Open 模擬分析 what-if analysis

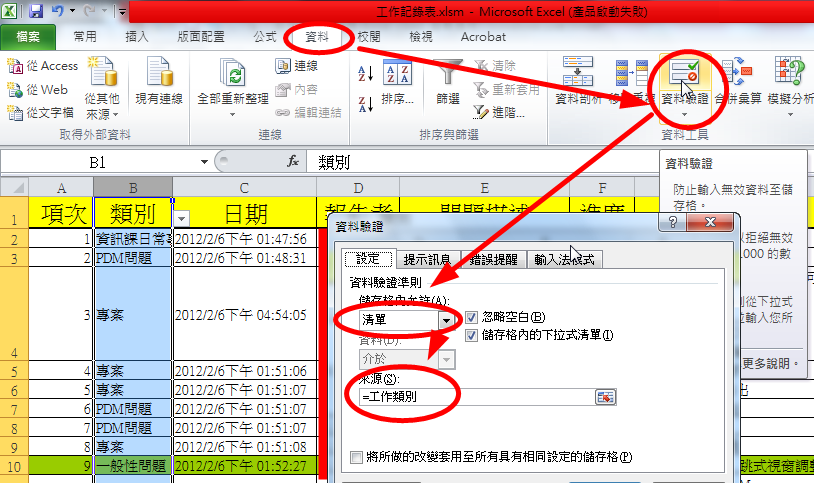[790, 86]
